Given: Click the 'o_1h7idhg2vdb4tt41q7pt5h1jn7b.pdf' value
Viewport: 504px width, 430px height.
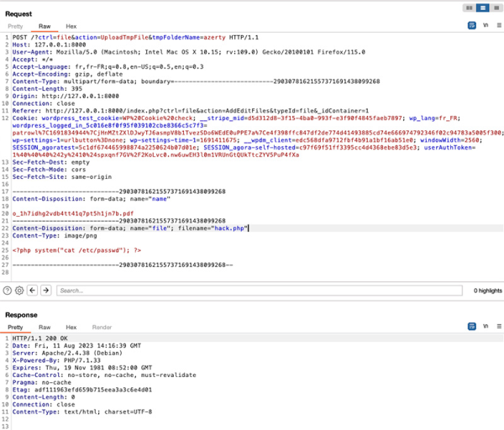Looking at the screenshot, I should [x=73, y=213].
